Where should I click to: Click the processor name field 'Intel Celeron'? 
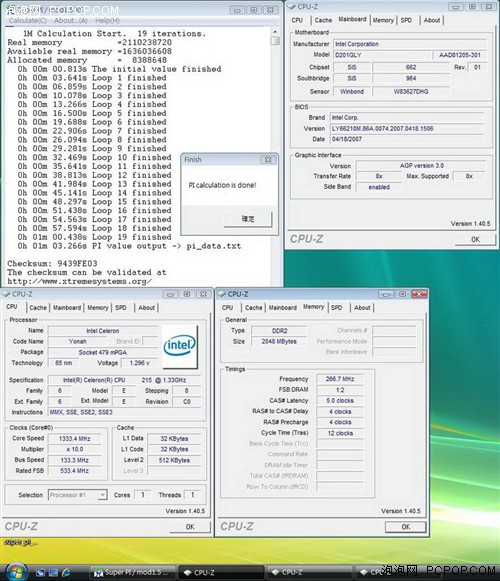pyautogui.click(x=103, y=331)
